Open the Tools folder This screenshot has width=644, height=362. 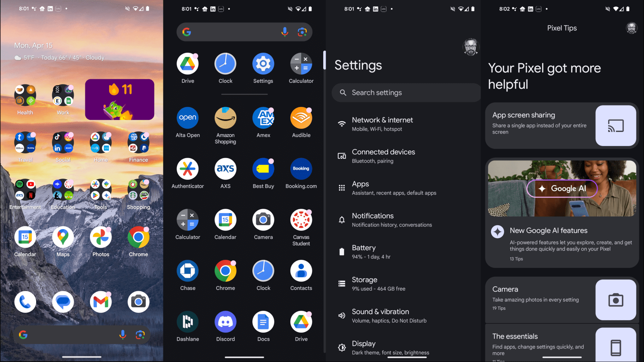click(101, 190)
